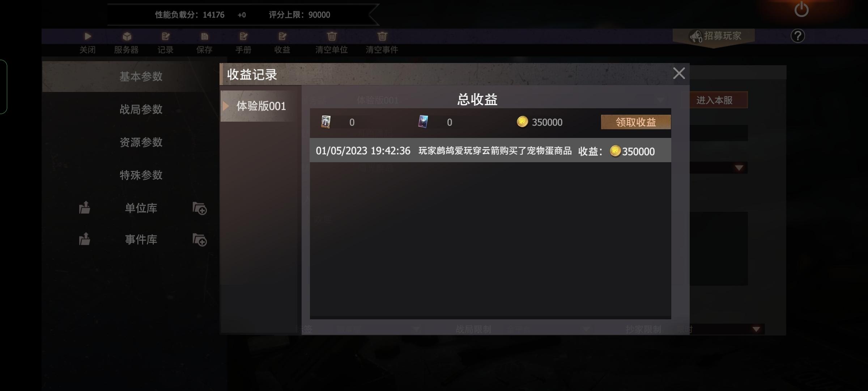
Task: Click the 保存 save icon
Action: (204, 36)
